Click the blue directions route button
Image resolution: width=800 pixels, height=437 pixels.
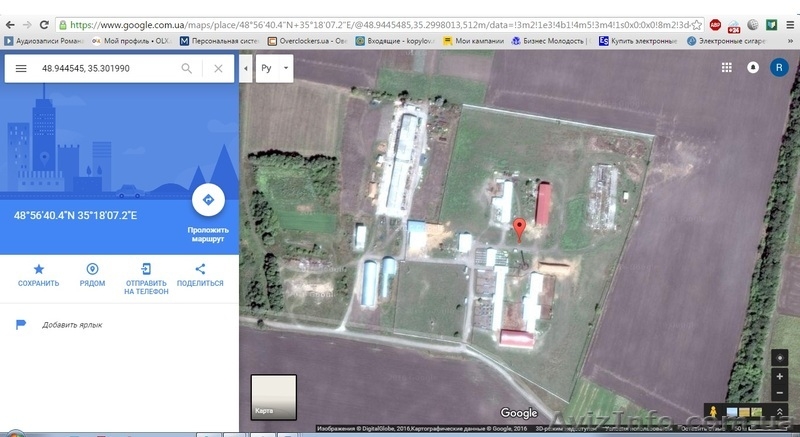208,200
